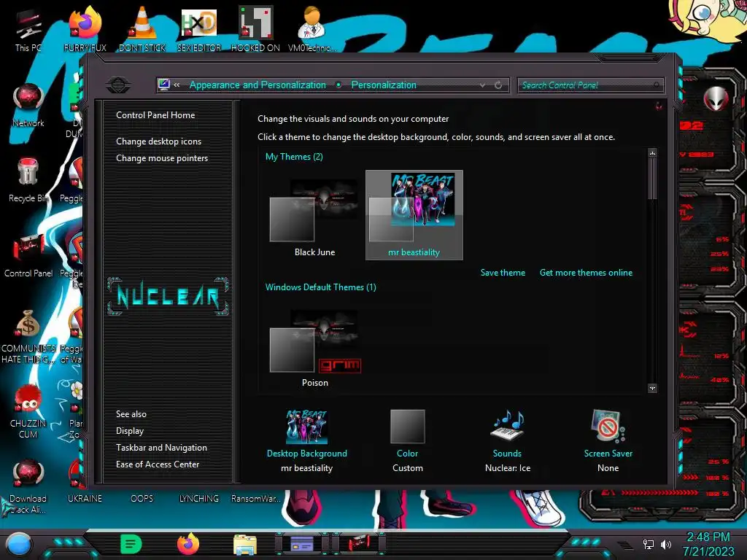Click the volume speaker tray icon
This screenshot has width=747, height=560.
tap(666, 544)
